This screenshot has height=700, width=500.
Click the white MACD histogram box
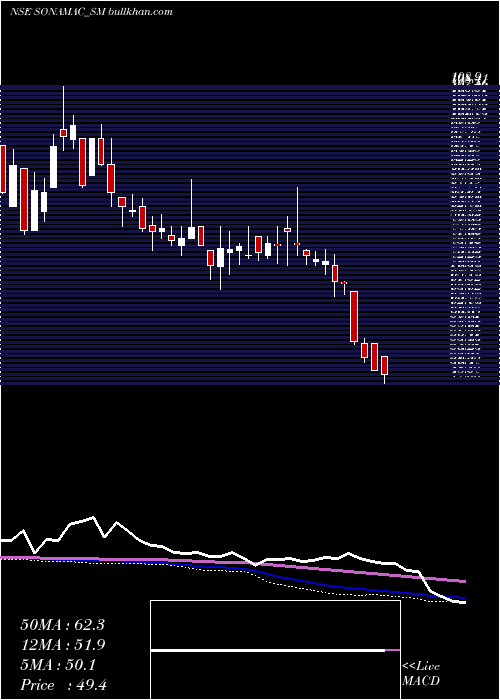click(275, 650)
